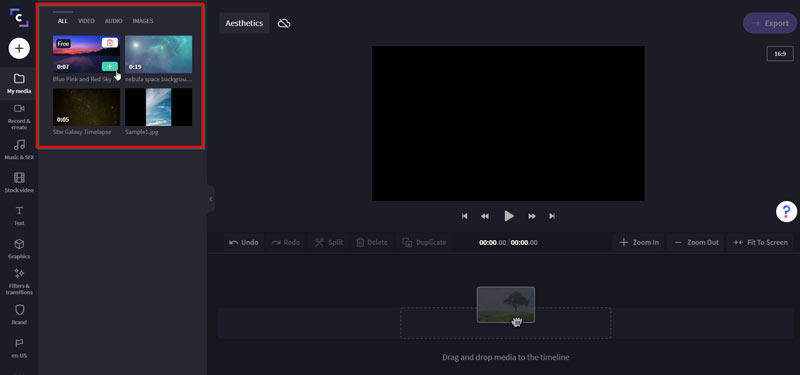Screen dimensions: 800x375
Task: Click Duplicate in the timeline toolbar
Action: pos(424,242)
